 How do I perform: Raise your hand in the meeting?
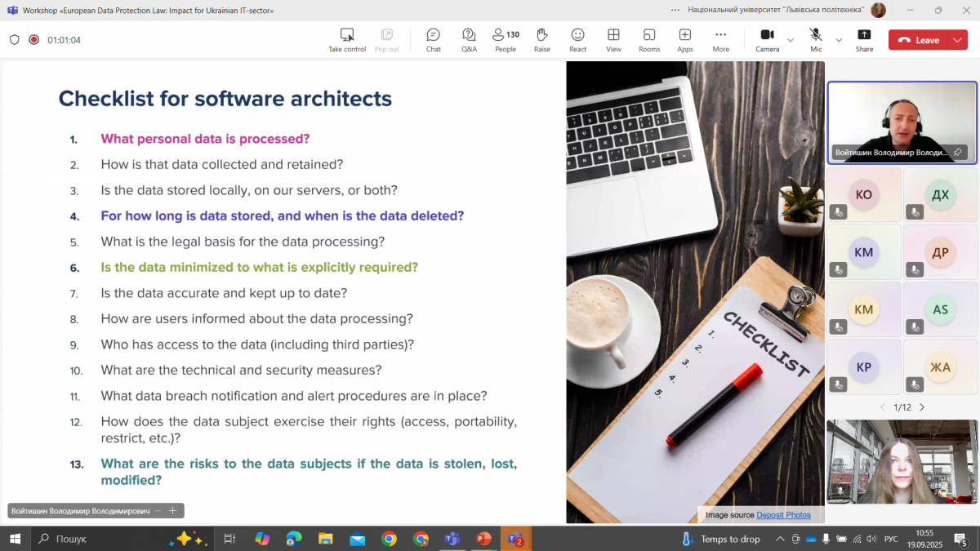541,39
